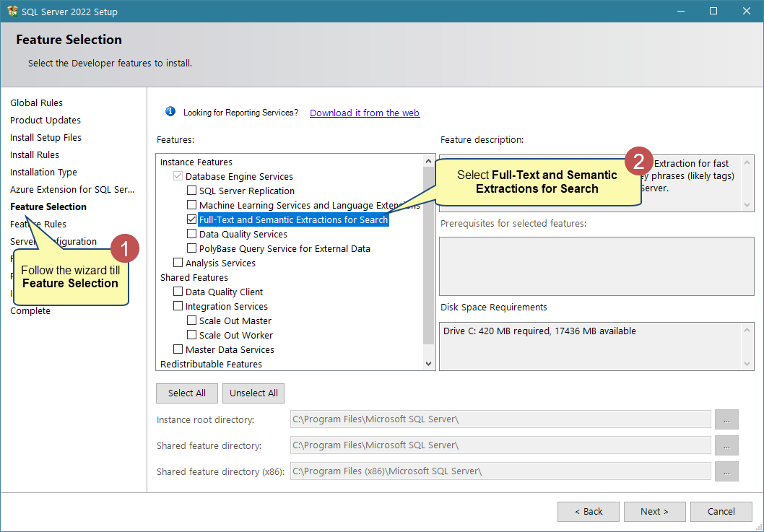Viewport: 764px width, 532px height.
Task: Click the Shared Features tree heading
Action: tap(194, 277)
